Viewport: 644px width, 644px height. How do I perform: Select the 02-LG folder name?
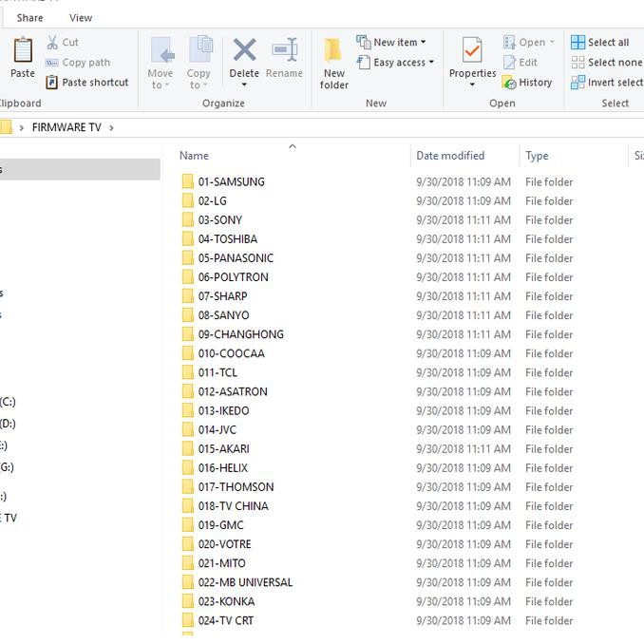[x=213, y=200]
